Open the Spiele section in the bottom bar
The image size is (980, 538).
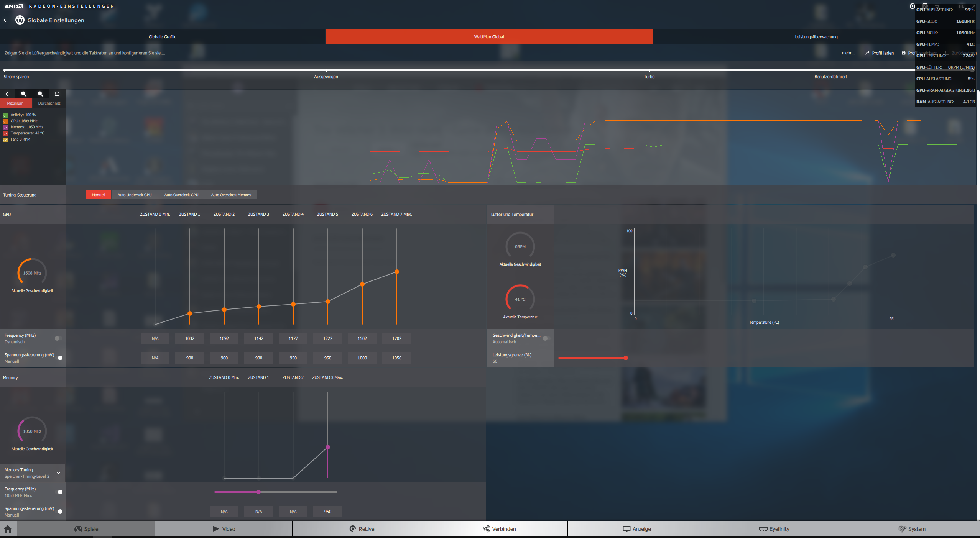pyautogui.click(x=86, y=529)
